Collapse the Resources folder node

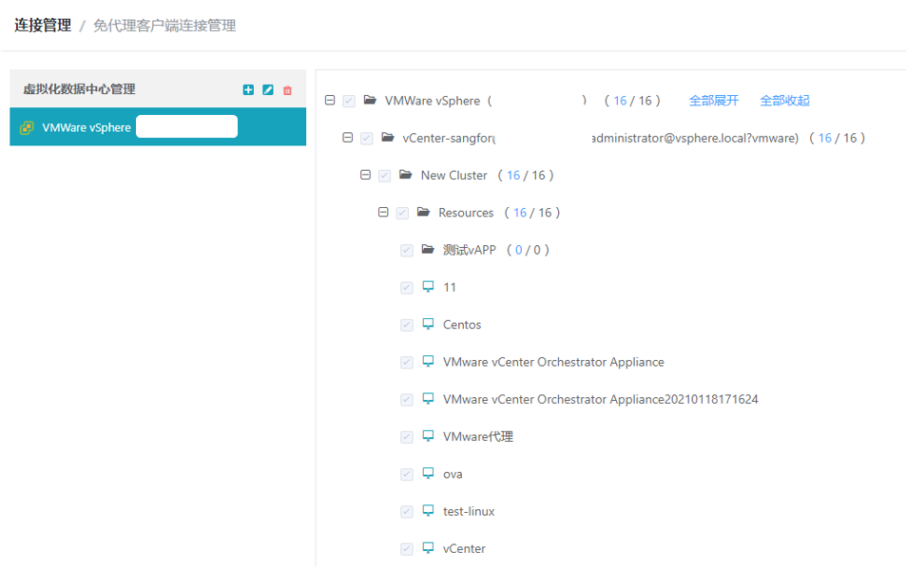pyautogui.click(x=384, y=213)
